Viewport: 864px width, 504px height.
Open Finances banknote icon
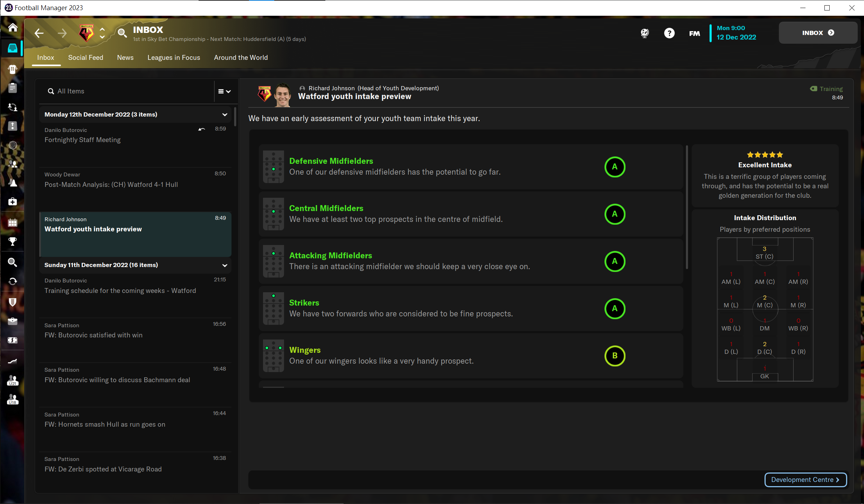click(13, 340)
